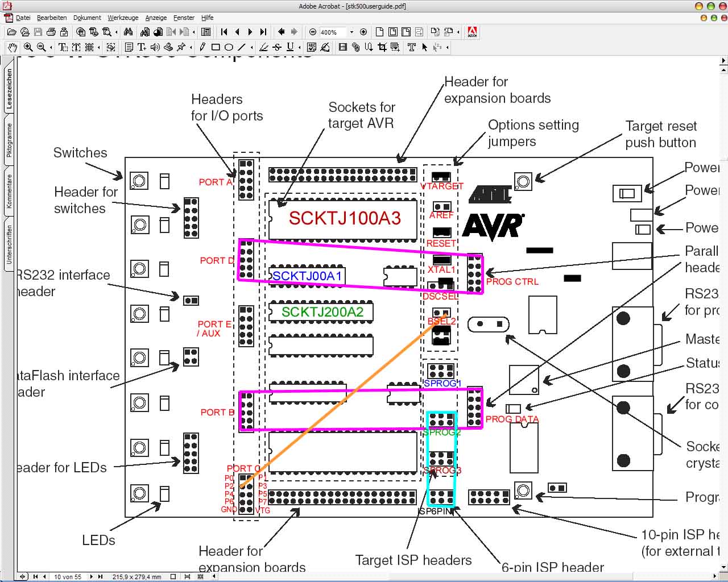Set view to Fit Width icon
The width and height of the screenshot is (728, 582).
(x=406, y=32)
